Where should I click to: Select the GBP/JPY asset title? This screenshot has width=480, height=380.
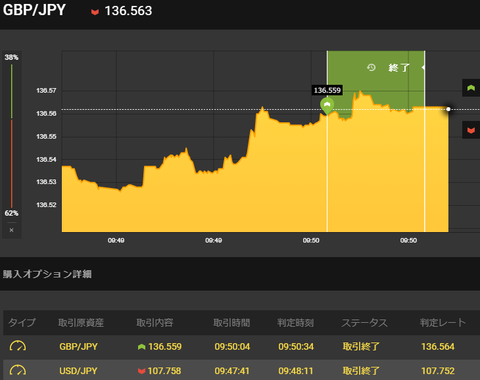tap(34, 10)
